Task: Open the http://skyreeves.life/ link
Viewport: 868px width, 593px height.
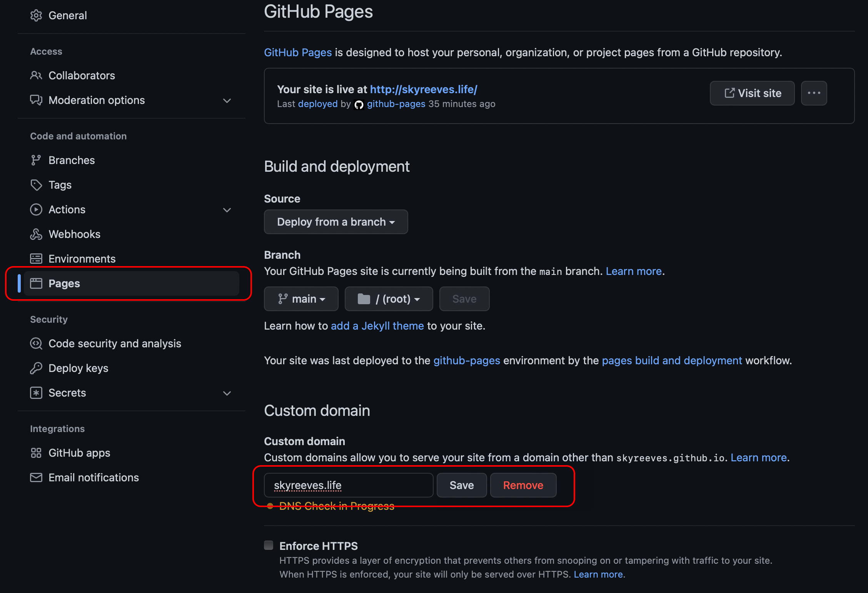Action: coord(424,89)
